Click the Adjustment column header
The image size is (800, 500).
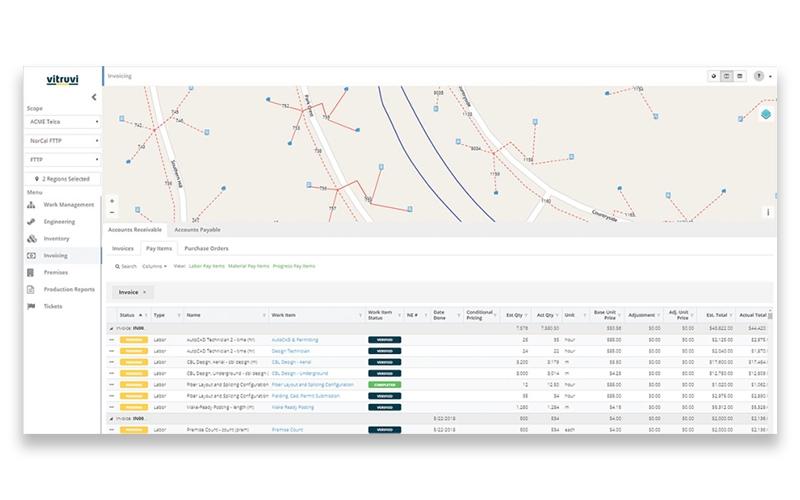point(641,315)
